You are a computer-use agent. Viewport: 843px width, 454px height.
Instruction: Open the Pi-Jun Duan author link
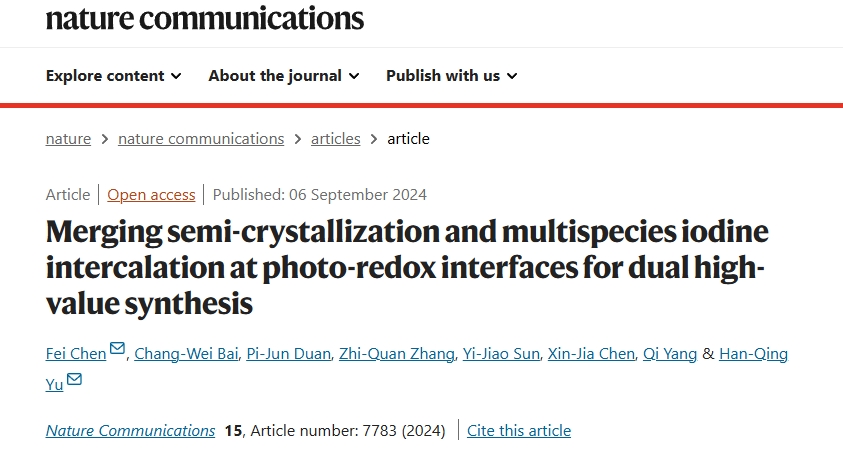click(x=289, y=354)
